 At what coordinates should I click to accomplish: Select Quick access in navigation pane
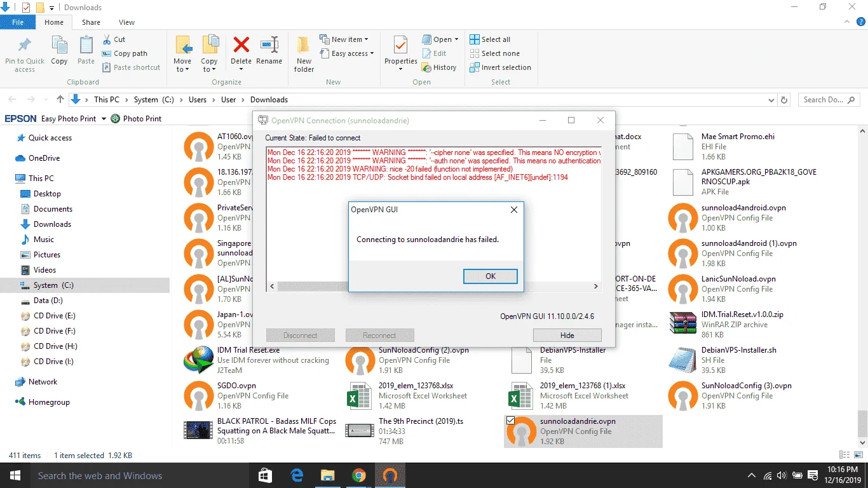(50, 138)
